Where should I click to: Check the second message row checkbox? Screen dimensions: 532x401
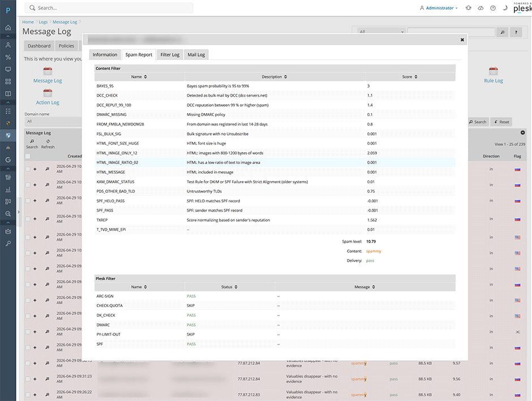[28, 185]
